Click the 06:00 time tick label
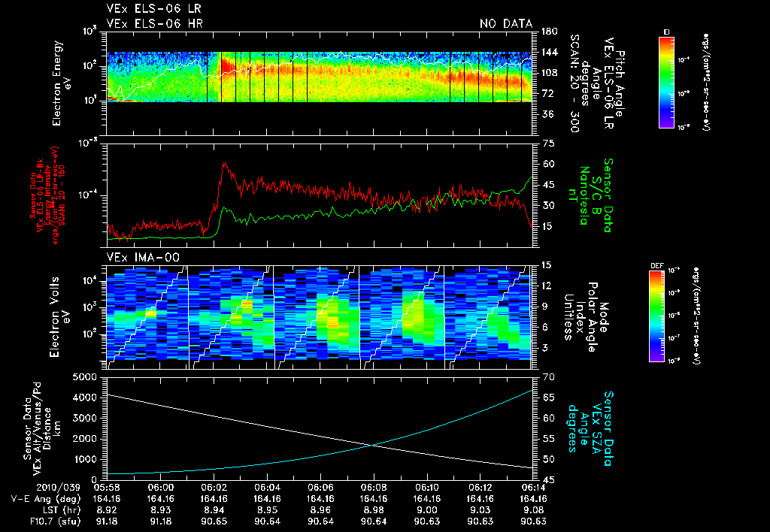Viewport: 770px width, 532px height. (x=161, y=487)
